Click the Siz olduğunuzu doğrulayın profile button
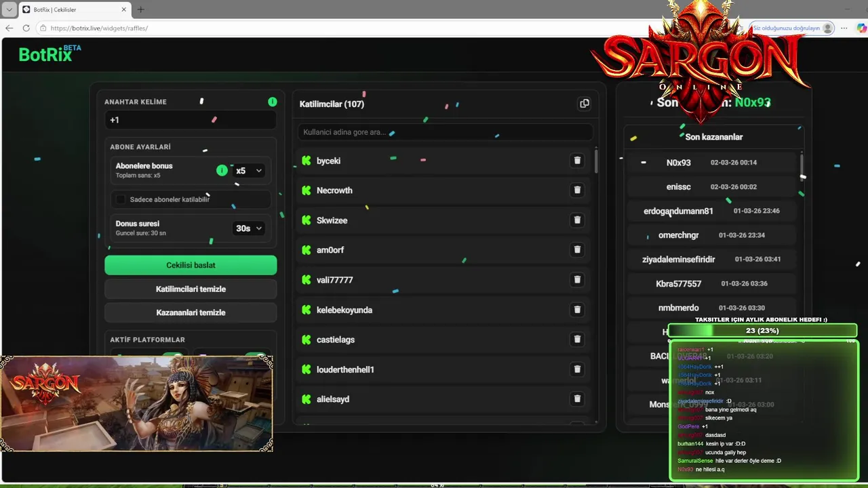This screenshot has width=868, height=488. (x=793, y=28)
